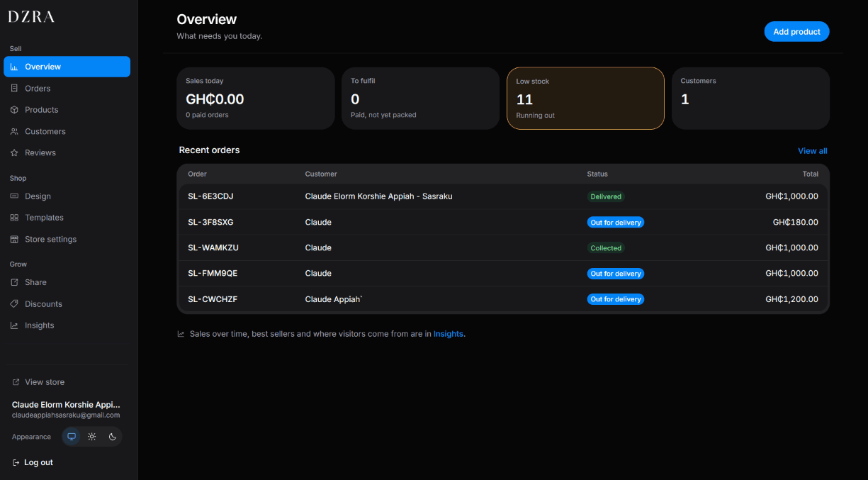868x480 pixels.
Task: Click the Reviews star icon
Action: pos(14,152)
